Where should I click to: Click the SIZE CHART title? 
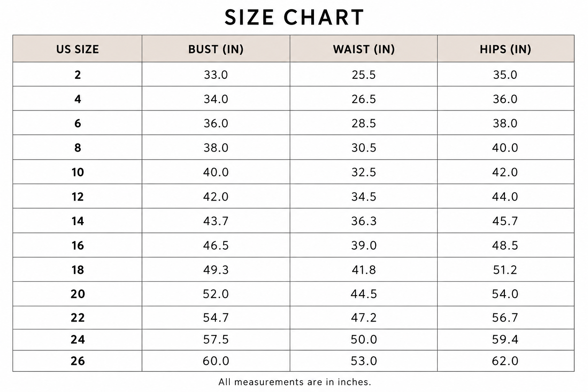(x=294, y=18)
